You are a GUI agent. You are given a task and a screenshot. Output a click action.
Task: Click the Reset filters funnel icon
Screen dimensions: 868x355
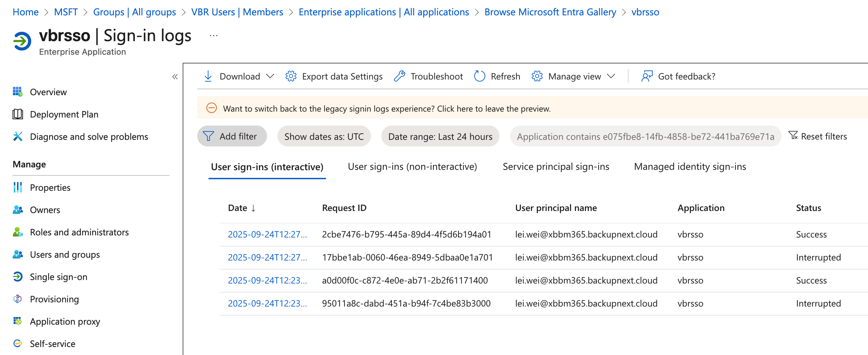click(x=793, y=136)
